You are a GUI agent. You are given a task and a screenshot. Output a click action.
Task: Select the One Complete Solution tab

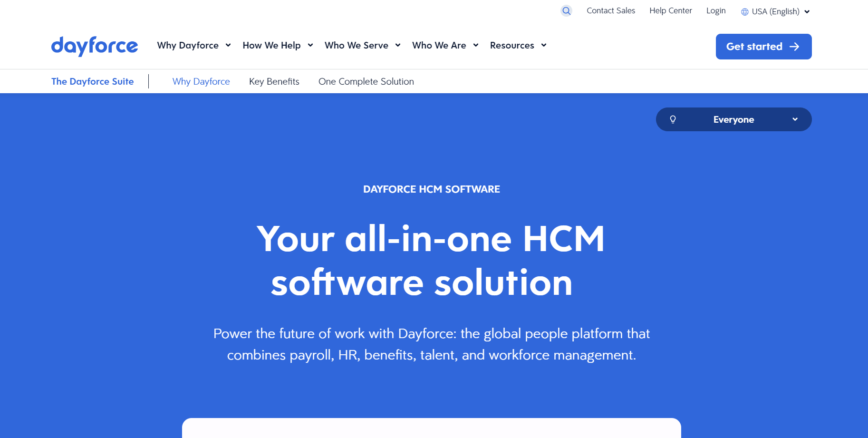click(x=366, y=81)
